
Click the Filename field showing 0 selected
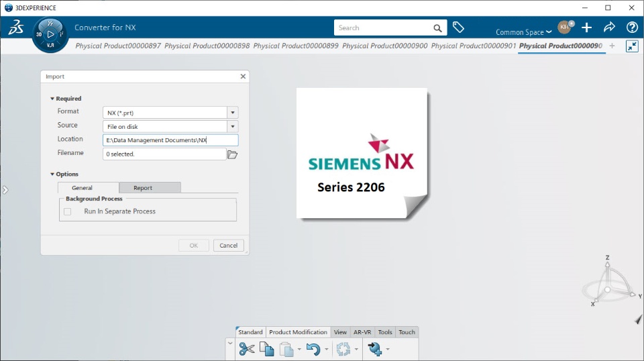pyautogui.click(x=164, y=154)
